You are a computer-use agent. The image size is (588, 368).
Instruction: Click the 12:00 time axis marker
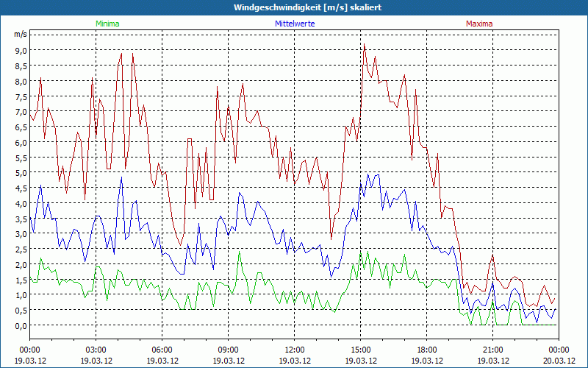294,350
